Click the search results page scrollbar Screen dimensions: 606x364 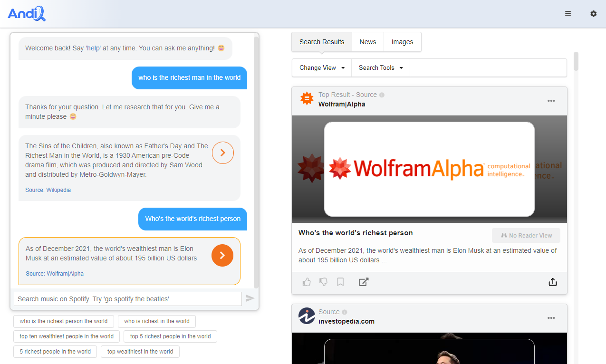(576, 62)
